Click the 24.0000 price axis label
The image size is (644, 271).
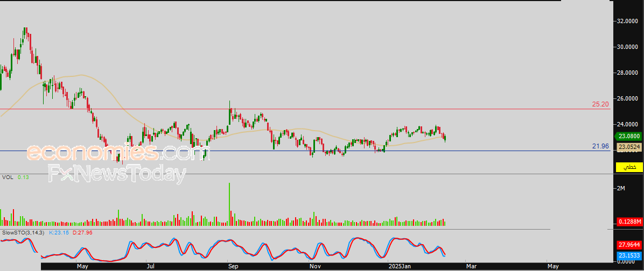[x=627, y=125]
